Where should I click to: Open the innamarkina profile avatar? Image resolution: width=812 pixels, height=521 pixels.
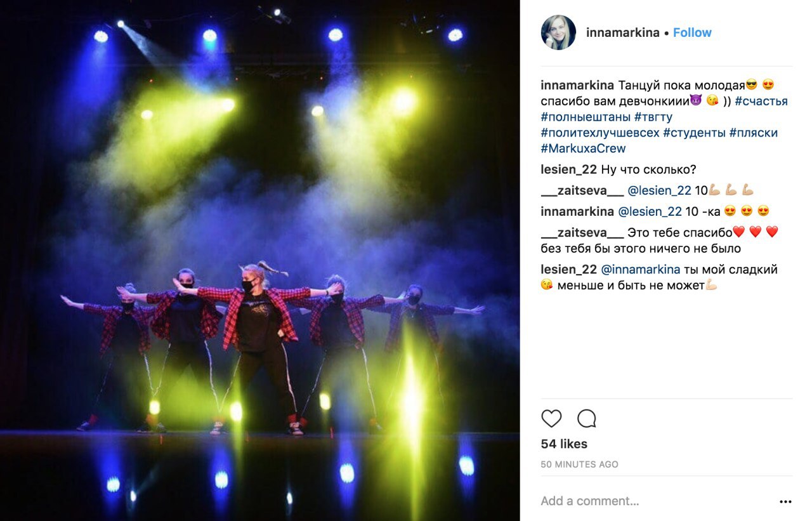coord(558,32)
